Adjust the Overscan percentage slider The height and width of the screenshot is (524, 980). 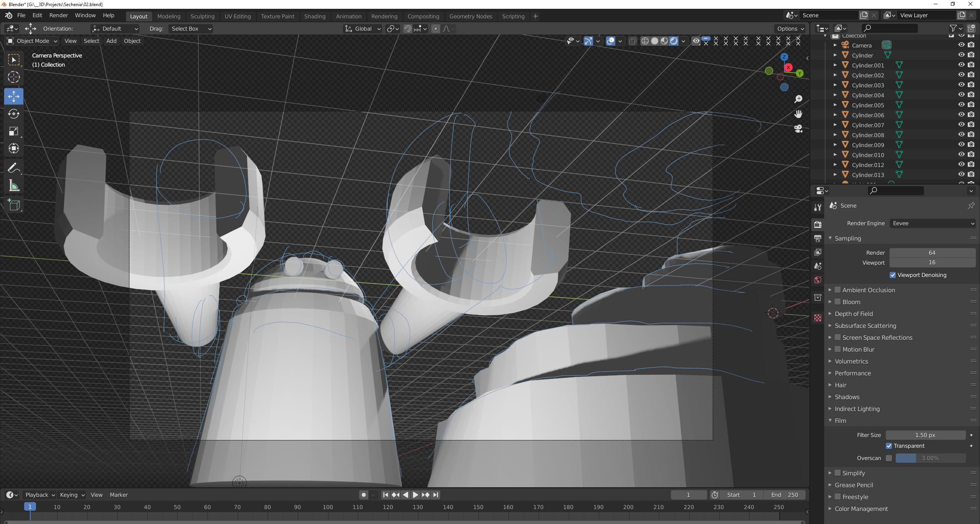[930, 458]
